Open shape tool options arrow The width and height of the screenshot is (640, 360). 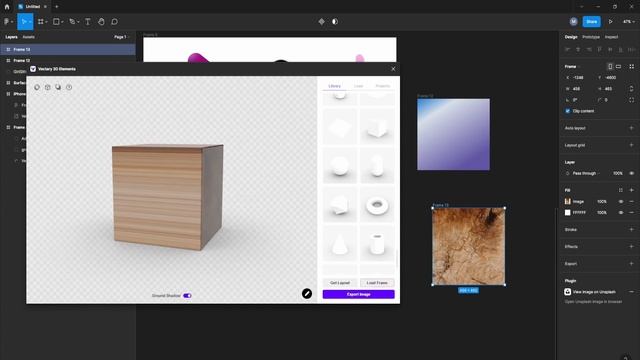[x=62, y=22]
